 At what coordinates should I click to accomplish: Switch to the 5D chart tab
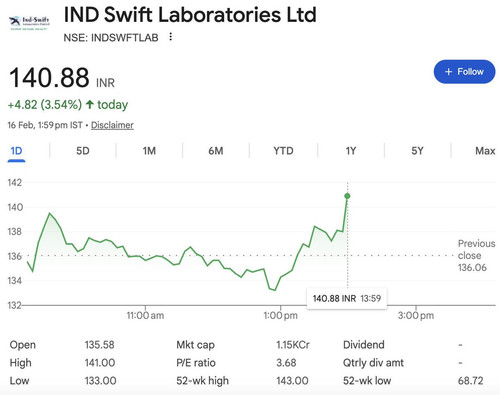(x=83, y=151)
